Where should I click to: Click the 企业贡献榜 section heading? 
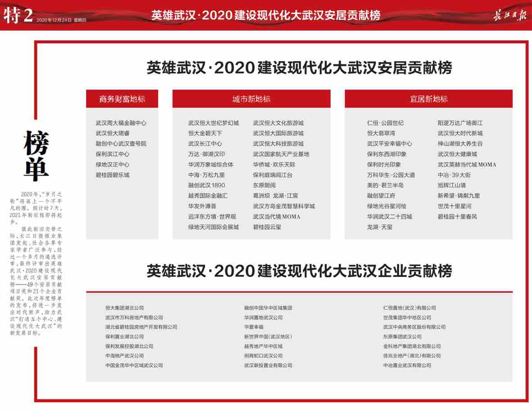(x=299, y=272)
